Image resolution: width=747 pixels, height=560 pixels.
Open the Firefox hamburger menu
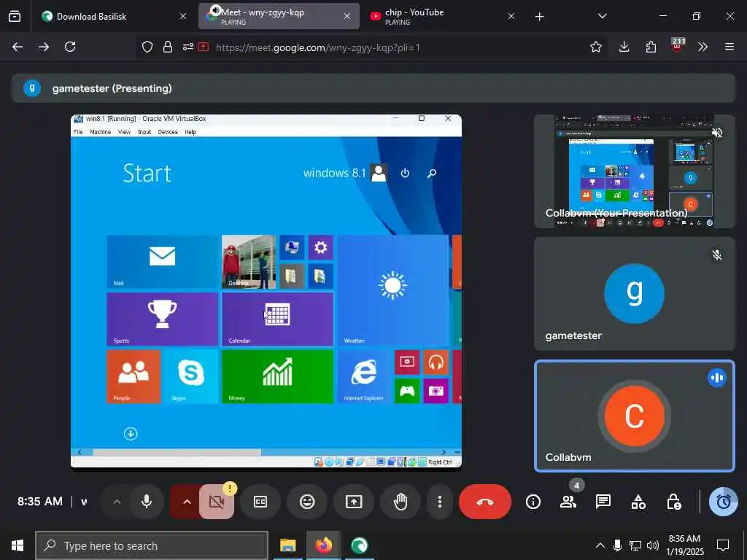729,47
